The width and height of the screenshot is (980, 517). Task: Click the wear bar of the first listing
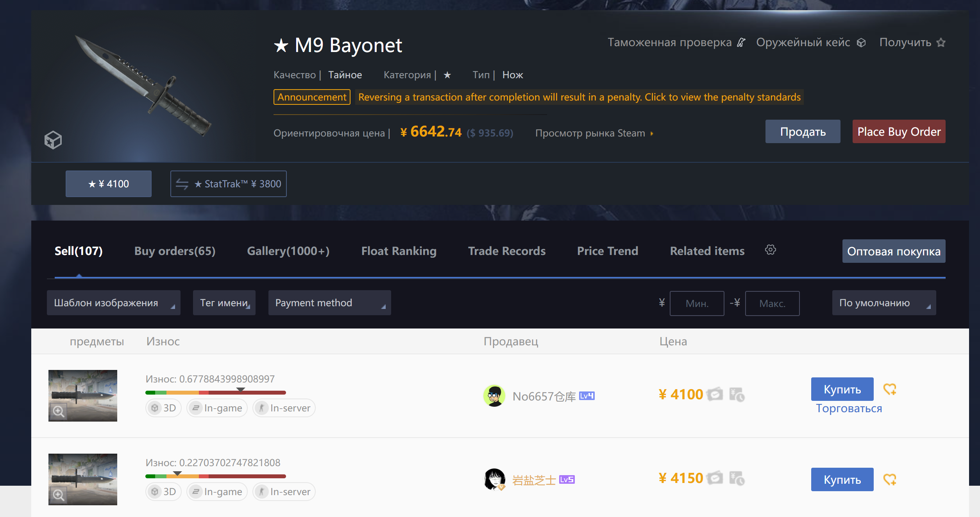[216, 392]
